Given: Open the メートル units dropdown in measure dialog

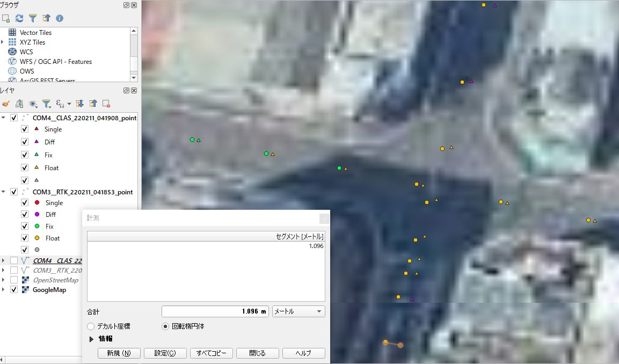Looking at the screenshot, I should point(298,311).
